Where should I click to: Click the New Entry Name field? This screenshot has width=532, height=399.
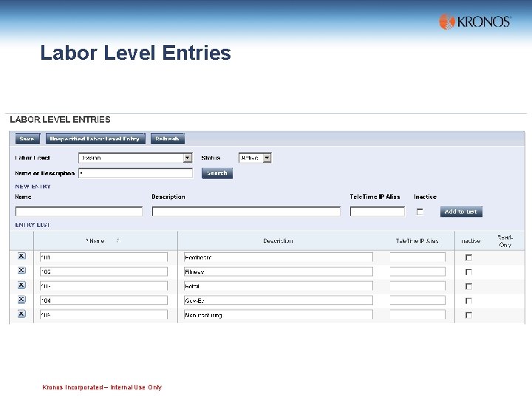79,211
